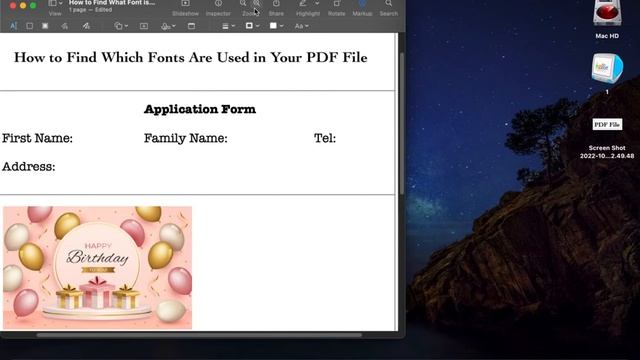Click the horizontal scrollbar of Preview window
The width and height of the screenshot is (640, 360).
[x=199, y=335]
